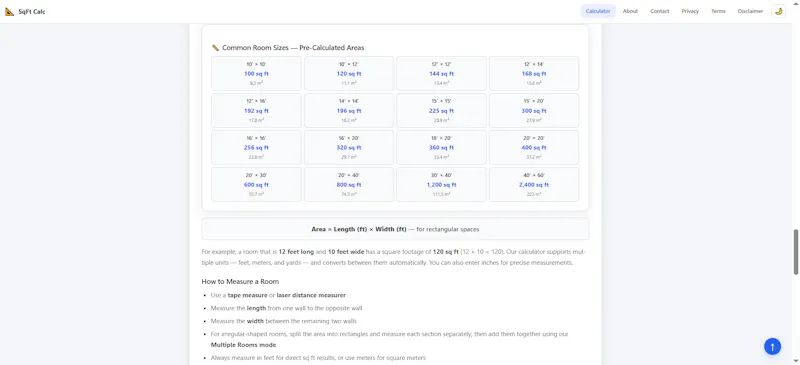Viewport: 800px width, 365px height.
Task: Click the SqFt Calc ruler logo icon
Action: point(10,11)
